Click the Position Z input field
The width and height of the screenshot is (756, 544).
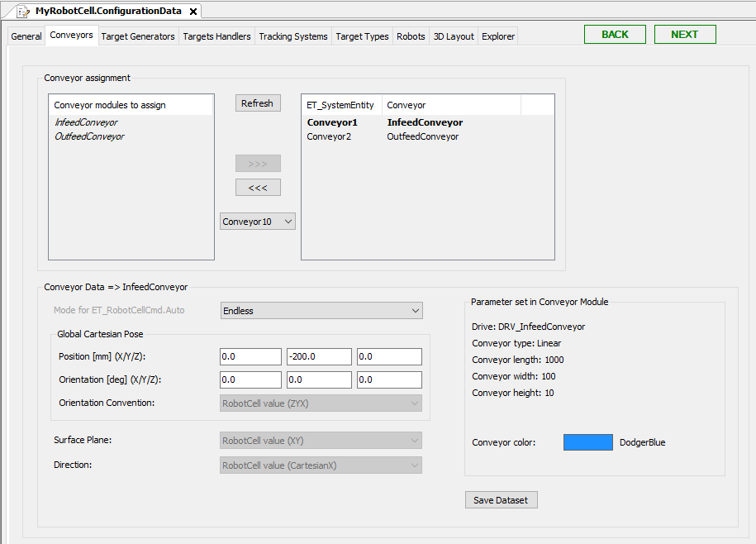pos(389,356)
